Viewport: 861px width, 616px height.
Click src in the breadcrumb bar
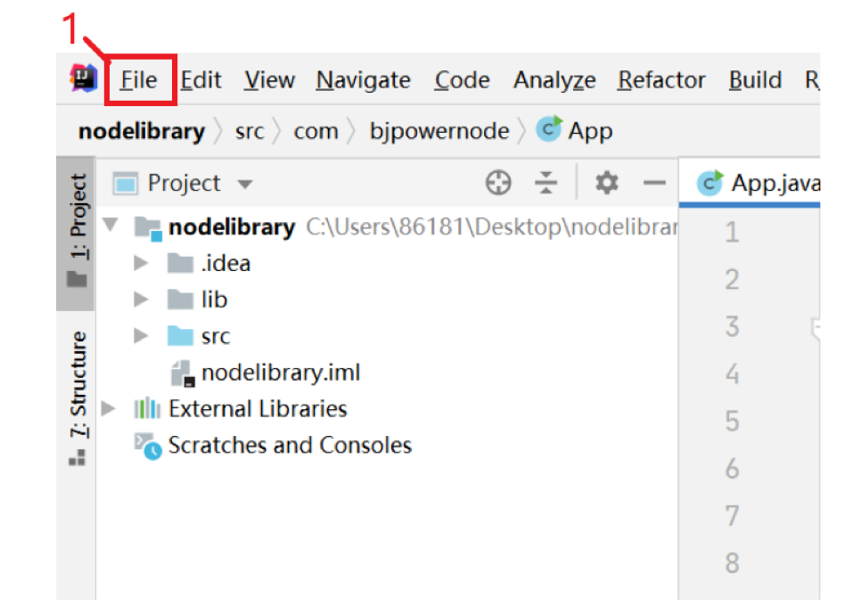[250, 131]
